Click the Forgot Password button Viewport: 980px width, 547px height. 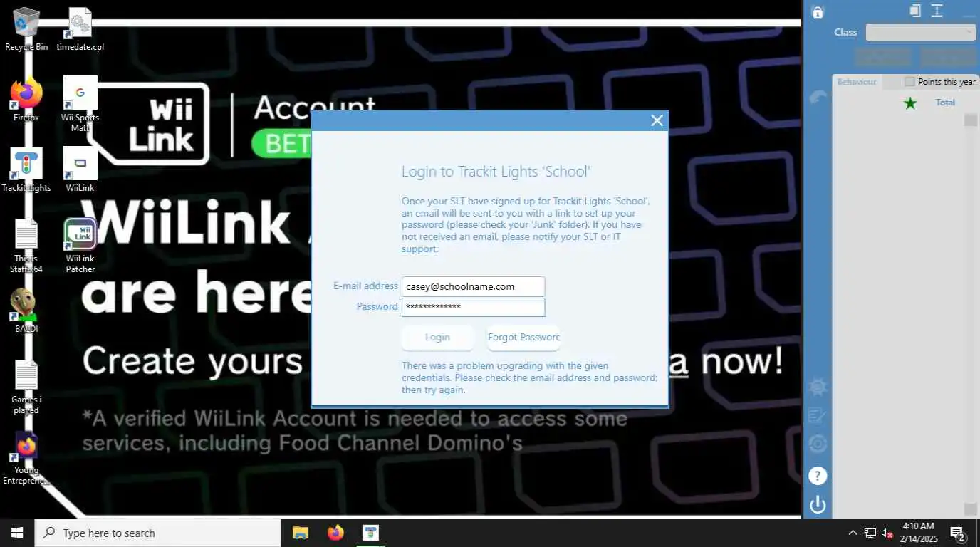click(x=523, y=338)
